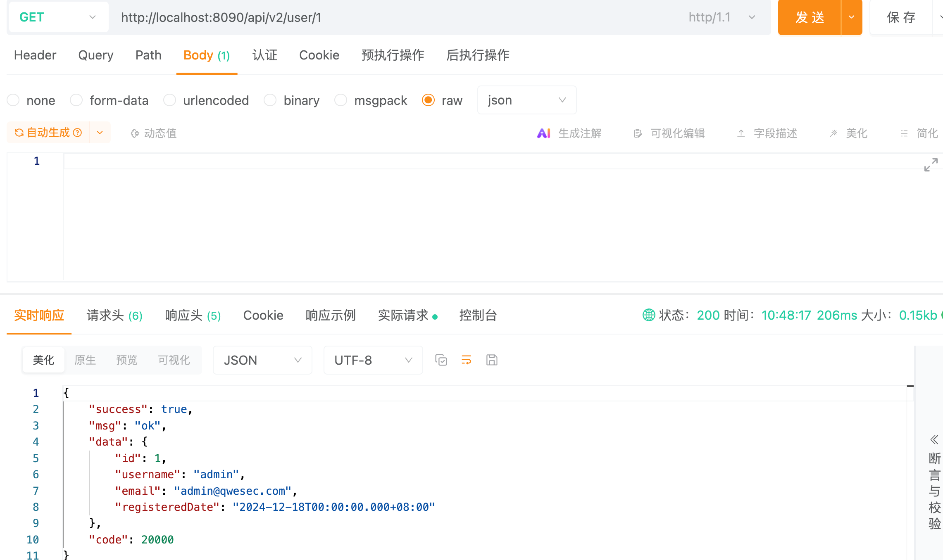Image resolution: width=943 pixels, height=560 pixels.
Task: Select the 预览 response view mode
Action: pyautogui.click(x=127, y=360)
